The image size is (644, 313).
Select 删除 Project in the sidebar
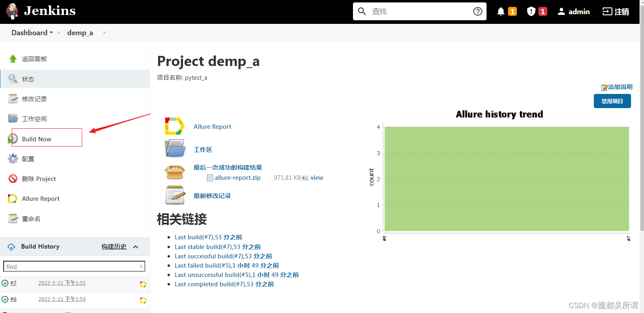click(39, 179)
